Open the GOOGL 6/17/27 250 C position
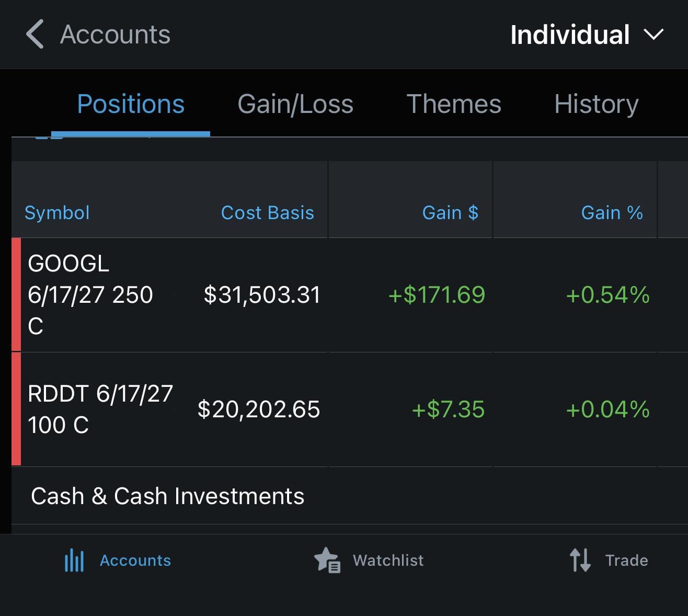Screen dimensions: 688x616 point(90,295)
